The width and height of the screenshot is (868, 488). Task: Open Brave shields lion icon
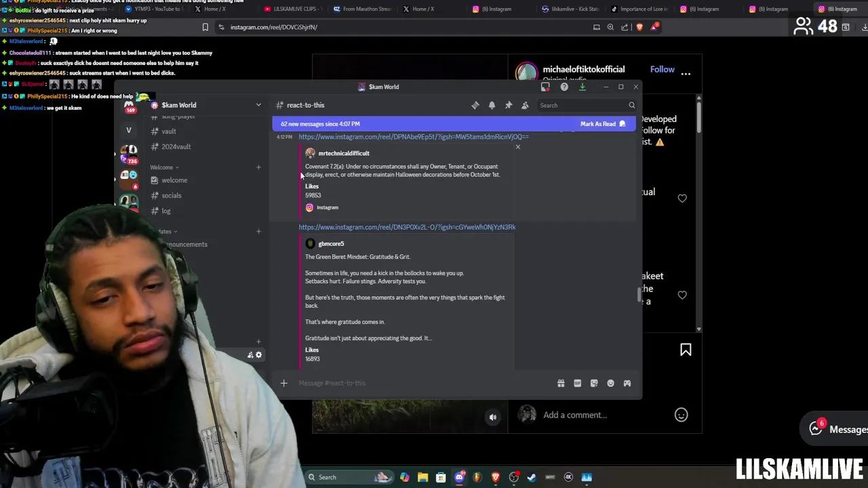(x=639, y=27)
